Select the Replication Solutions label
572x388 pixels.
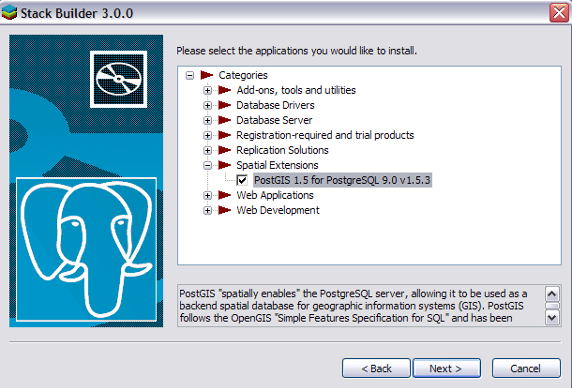click(x=282, y=150)
